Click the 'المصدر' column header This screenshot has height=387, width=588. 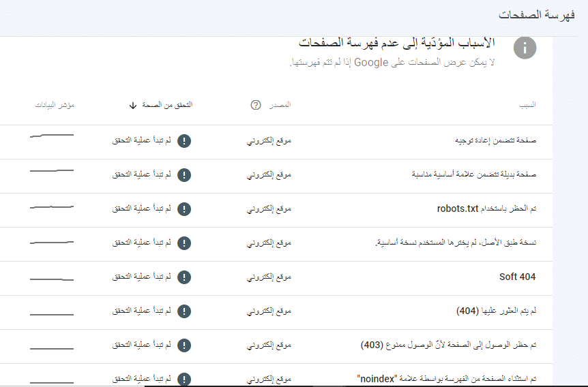(x=280, y=105)
